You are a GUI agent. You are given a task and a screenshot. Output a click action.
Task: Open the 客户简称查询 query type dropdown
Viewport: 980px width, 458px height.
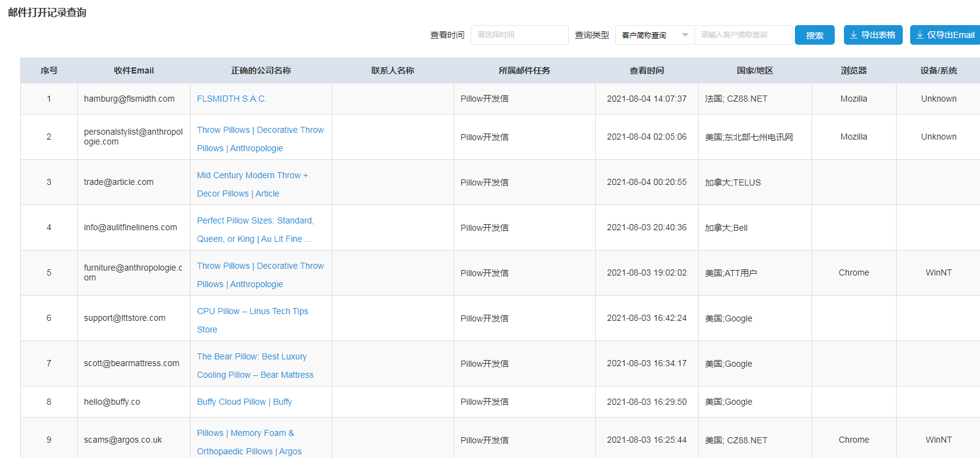655,35
